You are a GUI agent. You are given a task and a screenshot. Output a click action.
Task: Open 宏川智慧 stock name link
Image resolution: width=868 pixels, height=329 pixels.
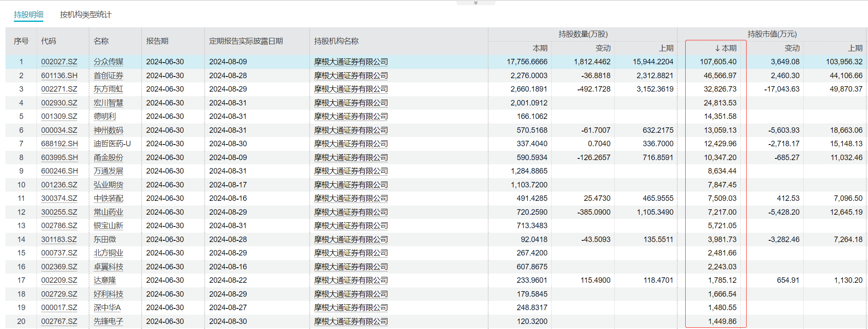click(x=108, y=103)
